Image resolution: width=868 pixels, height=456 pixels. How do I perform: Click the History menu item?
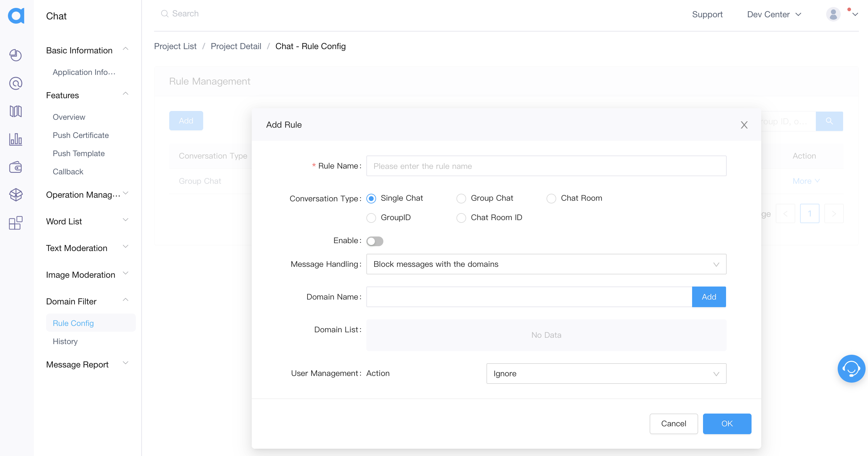66,341
